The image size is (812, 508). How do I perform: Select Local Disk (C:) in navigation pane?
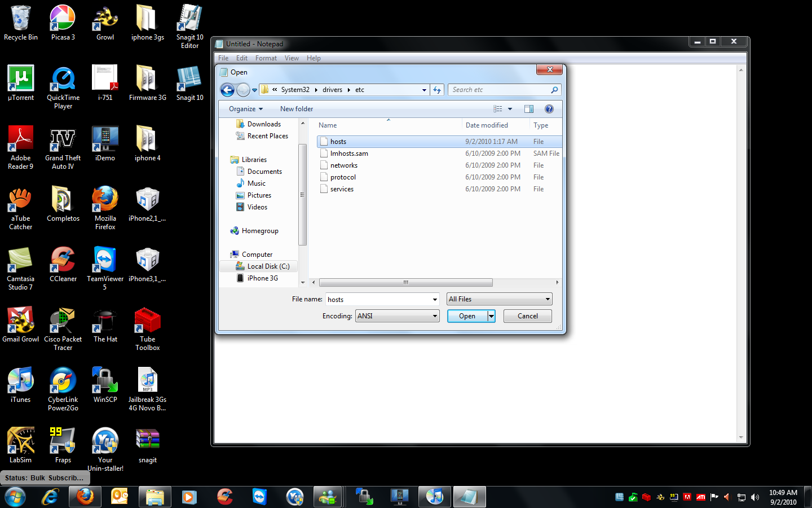click(x=259, y=266)
